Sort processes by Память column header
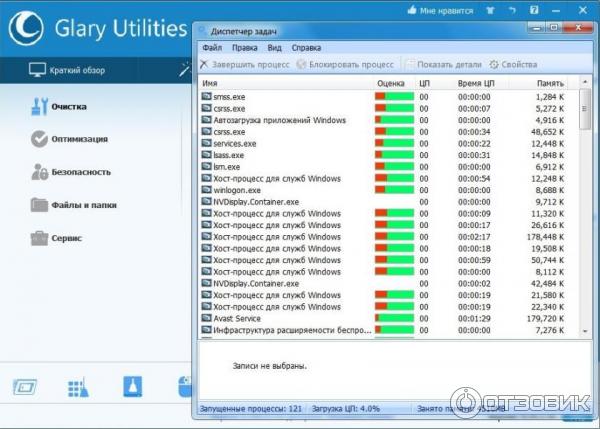The image size is (600, 429). [549, 83]
